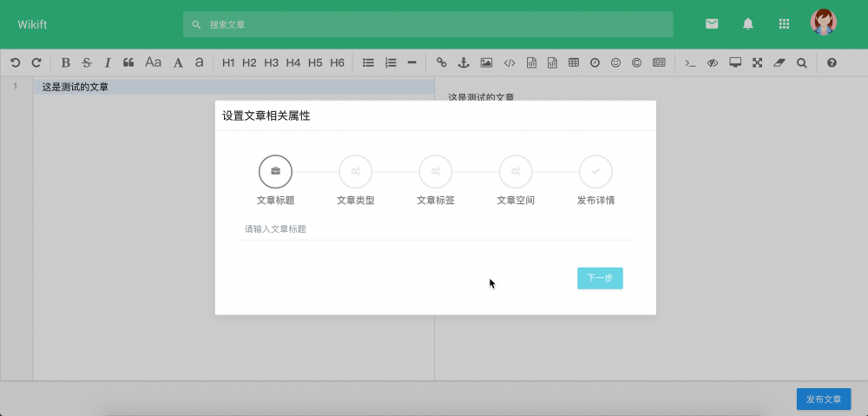
Task: Insert an anchor reference
Action: 464,63
